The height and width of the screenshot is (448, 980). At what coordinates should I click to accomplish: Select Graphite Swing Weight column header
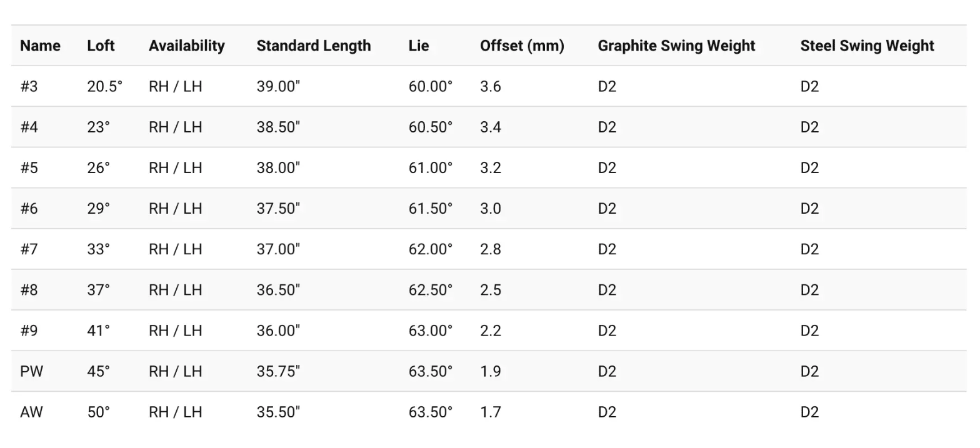click(x=676, y=46)
